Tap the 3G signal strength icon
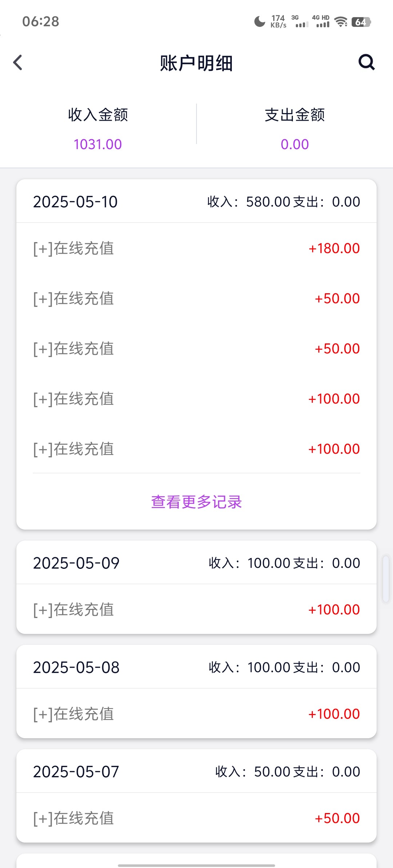393x868 pixels. 301,22
